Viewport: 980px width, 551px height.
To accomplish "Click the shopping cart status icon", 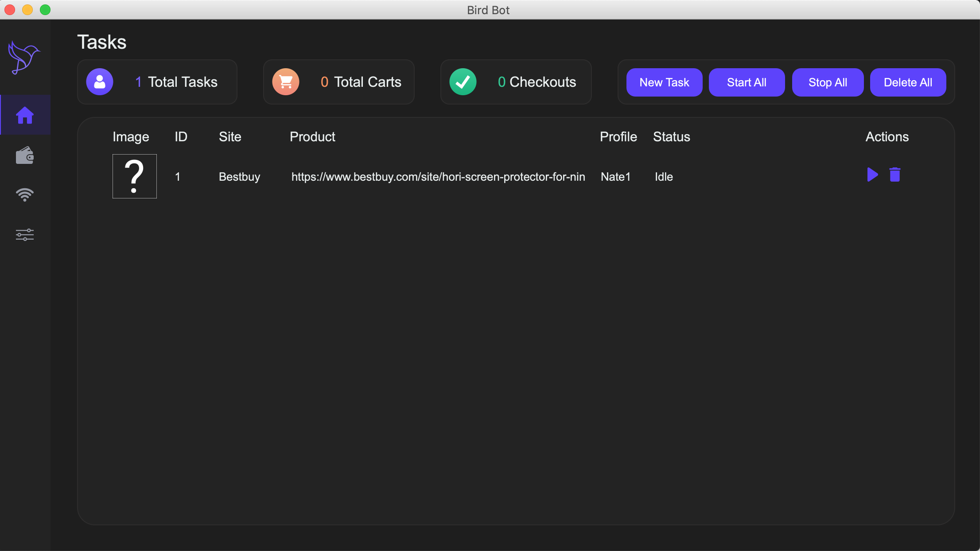I will point(285,82).
